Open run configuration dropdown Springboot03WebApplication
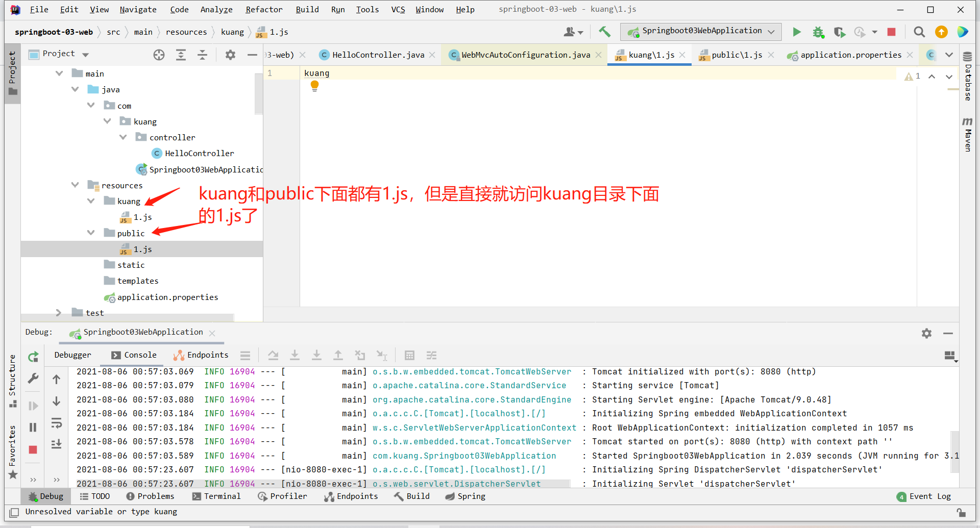This screenshot has width=980, height=528. click(x=701, y=31)
